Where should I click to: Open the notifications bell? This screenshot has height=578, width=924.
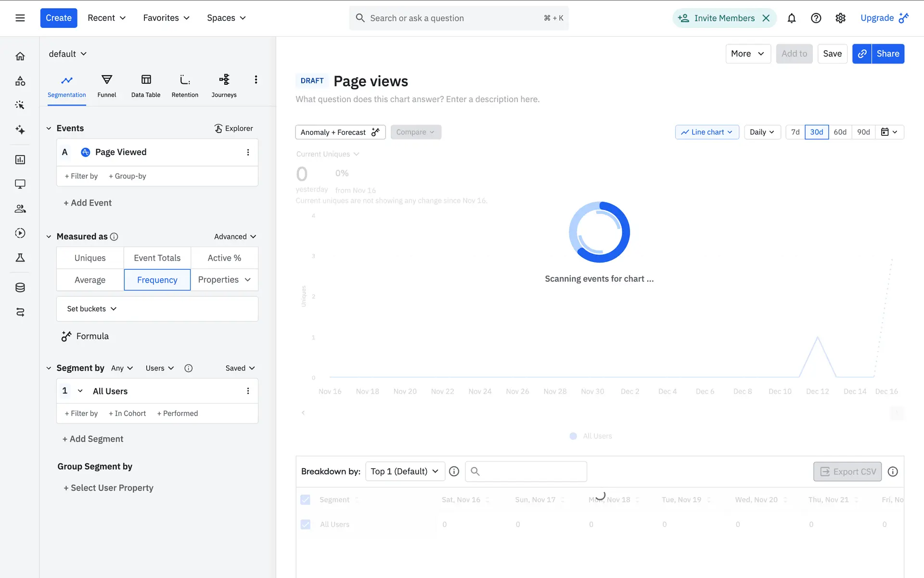coord(791,18)
